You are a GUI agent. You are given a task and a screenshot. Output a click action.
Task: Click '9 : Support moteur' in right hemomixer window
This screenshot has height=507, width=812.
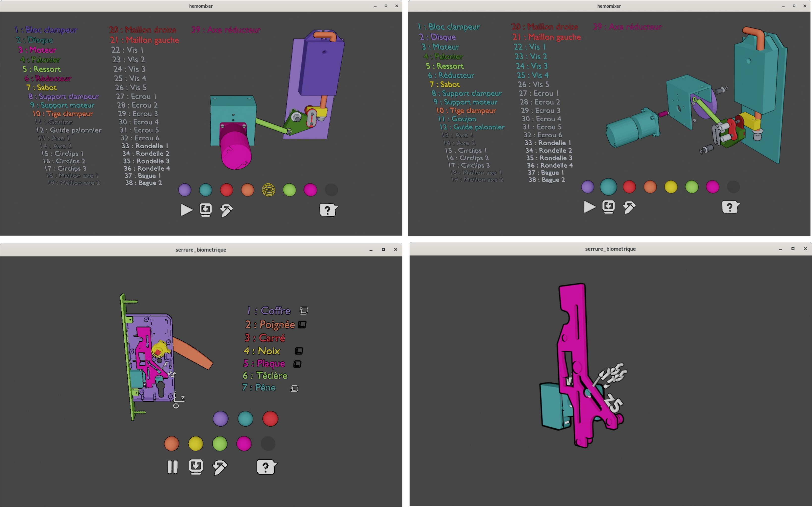tap(465, 102)
